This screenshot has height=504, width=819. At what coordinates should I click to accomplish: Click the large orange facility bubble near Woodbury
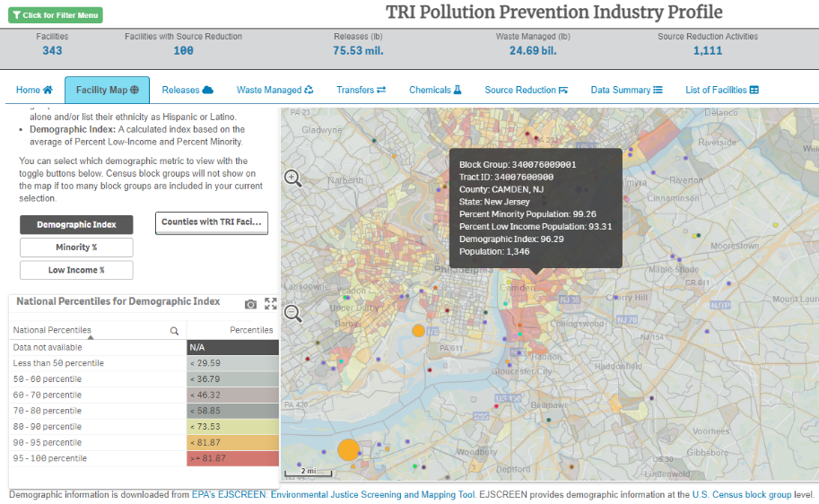coord(348,449)
